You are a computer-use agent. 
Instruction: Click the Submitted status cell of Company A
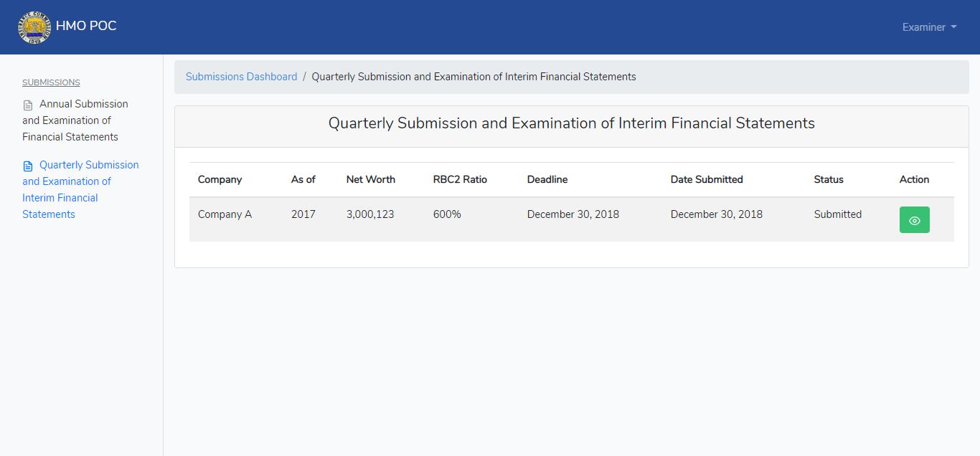838,214
